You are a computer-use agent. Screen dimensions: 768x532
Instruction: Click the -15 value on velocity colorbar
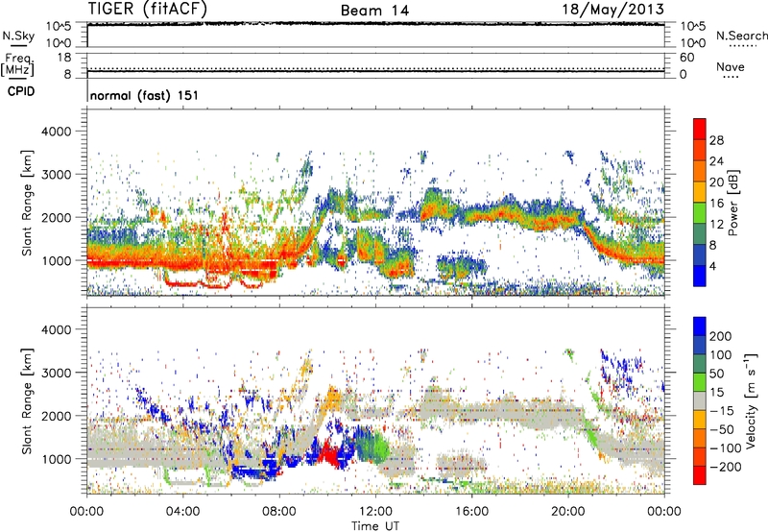[x=721, y=411]
